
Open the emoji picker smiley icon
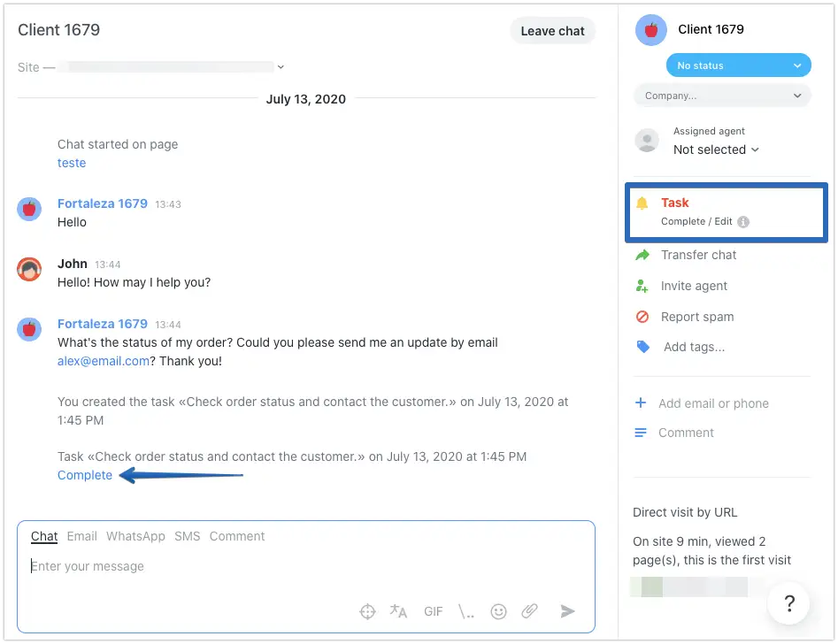(x=499, y=611)
